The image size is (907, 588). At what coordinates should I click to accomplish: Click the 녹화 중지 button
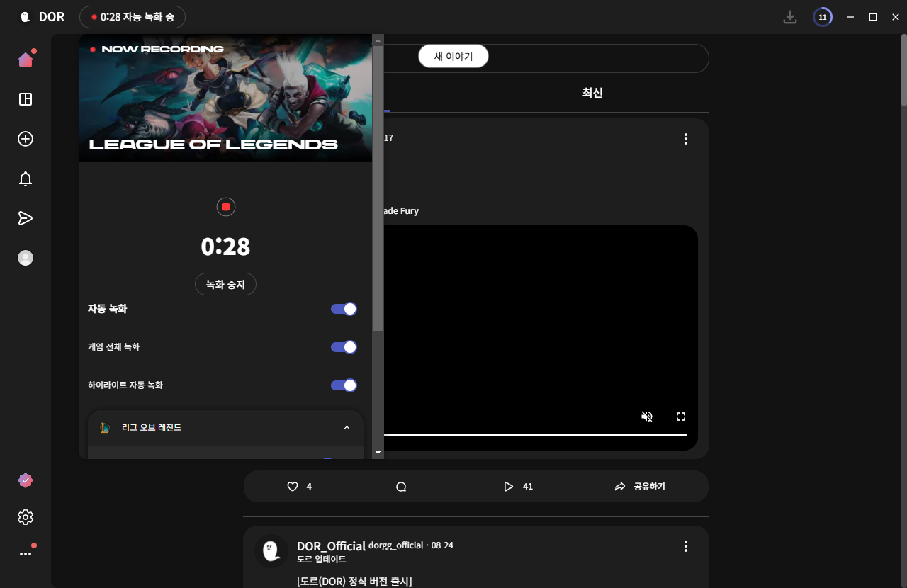pos(225,285)
